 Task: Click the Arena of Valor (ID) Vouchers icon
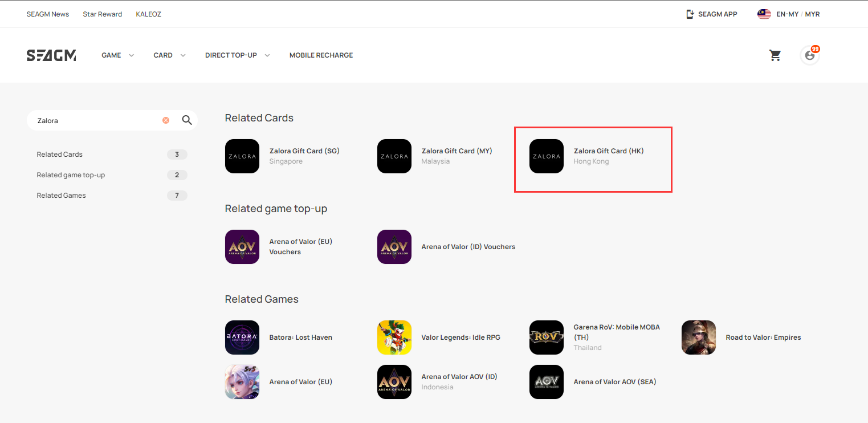394,247
